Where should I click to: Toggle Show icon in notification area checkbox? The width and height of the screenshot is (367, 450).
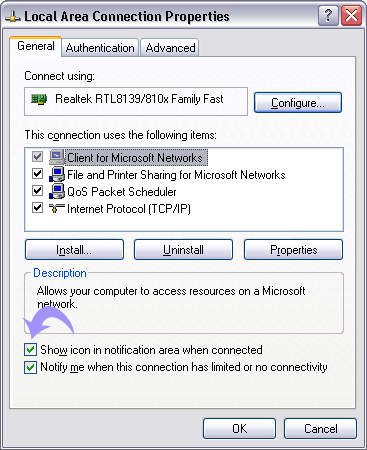click(x=30, y=350)
